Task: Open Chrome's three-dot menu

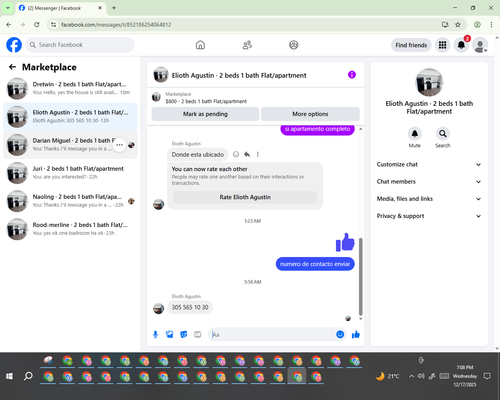Action: coord(491,24)
